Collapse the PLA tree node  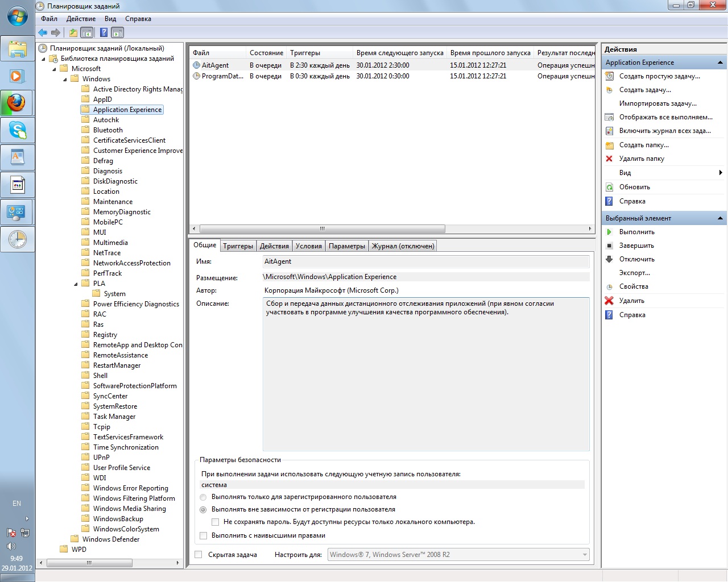pos(76,284)
